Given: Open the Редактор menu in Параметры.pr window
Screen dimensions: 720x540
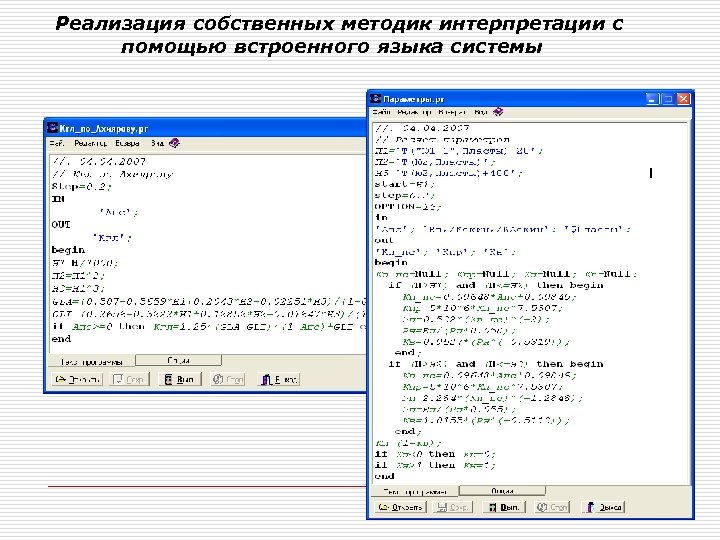Looking at the screenshot, I should (x=414, y=112).
